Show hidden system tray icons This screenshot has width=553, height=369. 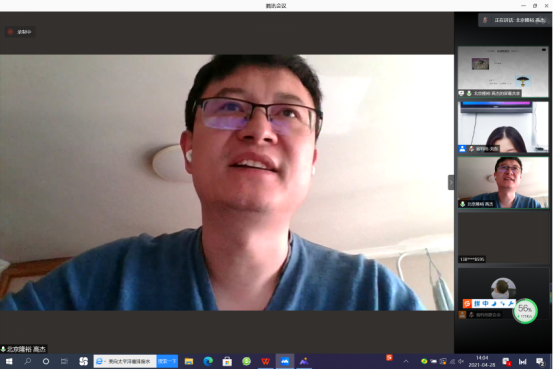coord(406,361)
